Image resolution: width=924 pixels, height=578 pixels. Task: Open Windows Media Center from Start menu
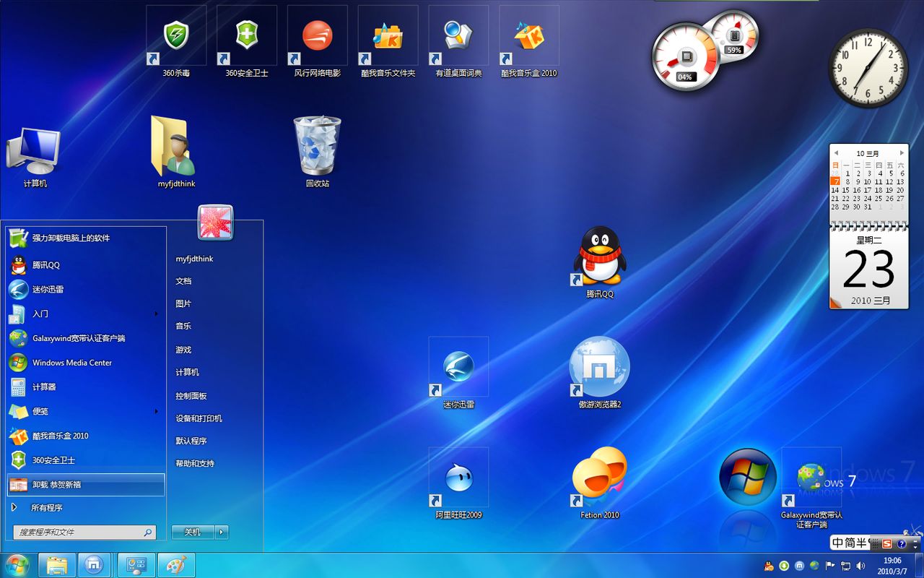click(87, 363)
